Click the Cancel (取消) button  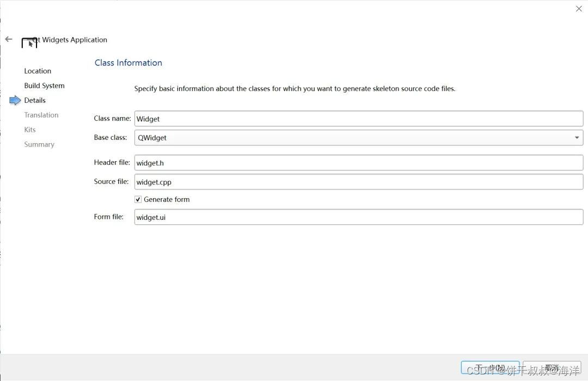click(552, 367)
